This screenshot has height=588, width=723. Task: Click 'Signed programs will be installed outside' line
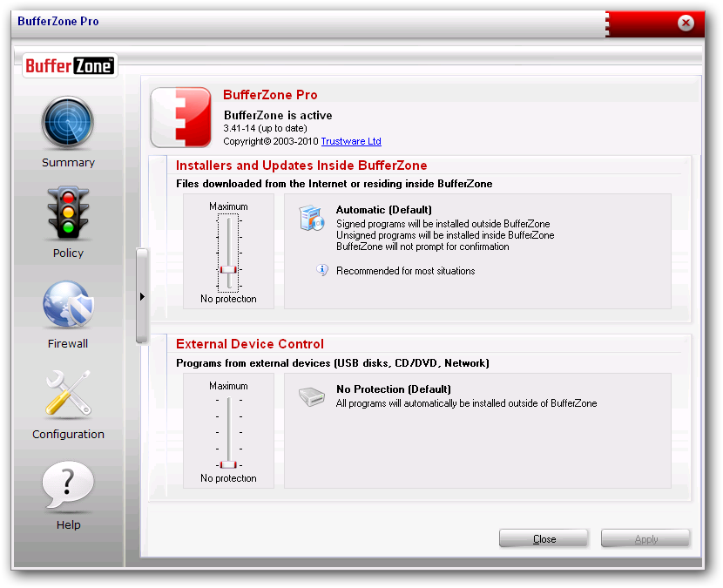click(443, 224)
